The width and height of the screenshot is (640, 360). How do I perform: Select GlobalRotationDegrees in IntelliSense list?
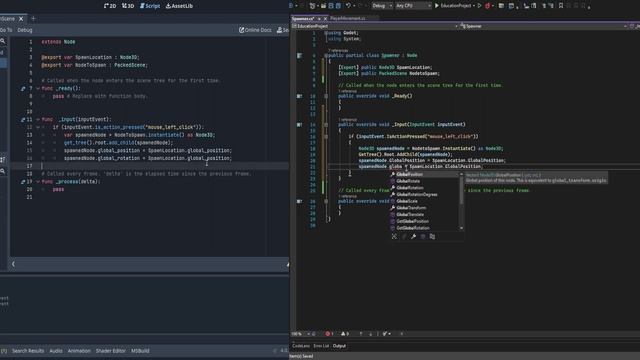point(424,194)
